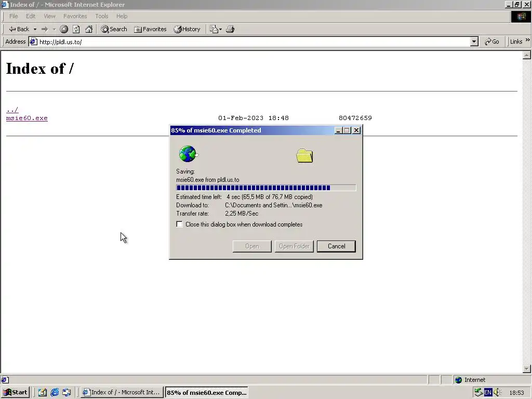Click the yellow folder icon in download dialog
The width and height of the screenshot is (532, 399).
(x=304, y=156)
